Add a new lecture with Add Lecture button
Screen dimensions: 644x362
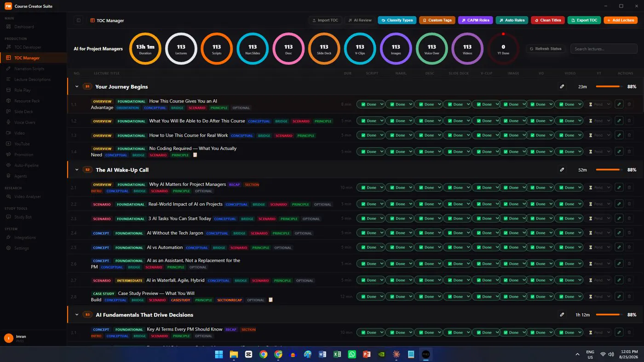tap(621, 20)
